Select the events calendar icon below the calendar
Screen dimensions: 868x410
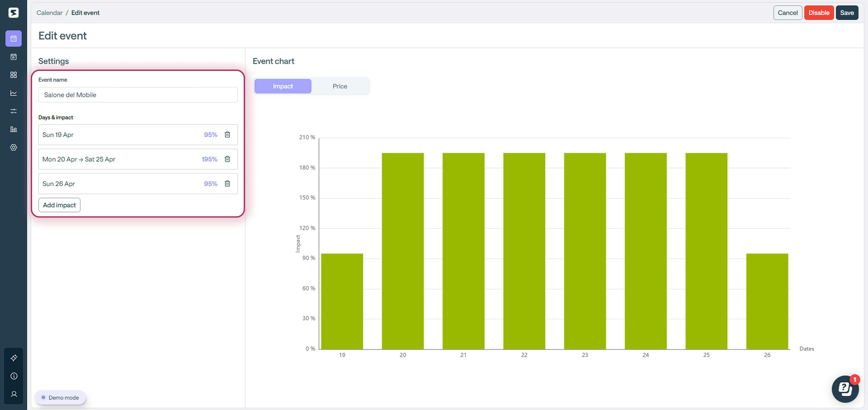tap(14, 57)
